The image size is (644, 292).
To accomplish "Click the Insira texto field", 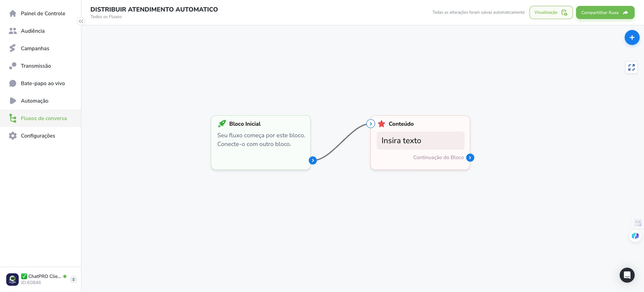I will (x=421, y=140).
